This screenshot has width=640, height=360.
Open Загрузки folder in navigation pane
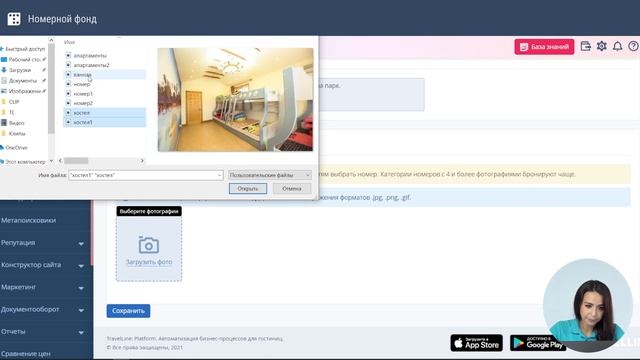[20, 70]
